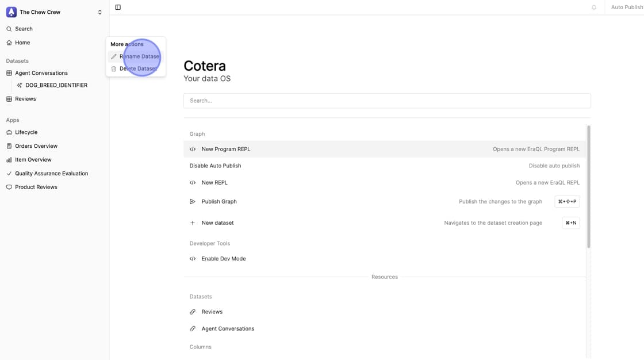This screenshot has width=644, height=360.
Task: Run the Publish Graph command
Action: [x=218, y=202]
